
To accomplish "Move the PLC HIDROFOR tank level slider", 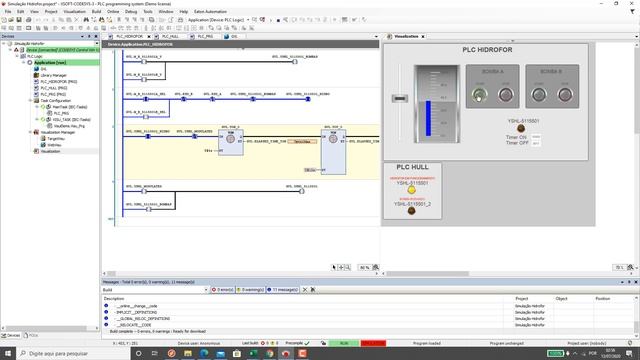I will tap(400, 98).
